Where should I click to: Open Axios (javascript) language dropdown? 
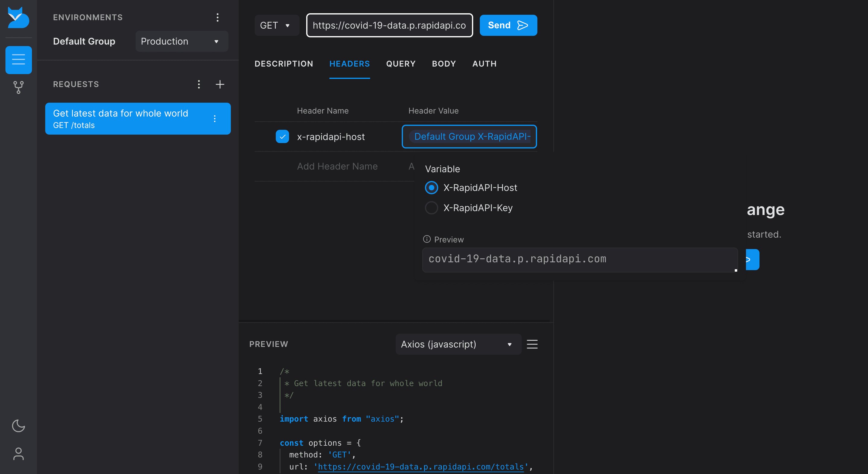[458, 344]
